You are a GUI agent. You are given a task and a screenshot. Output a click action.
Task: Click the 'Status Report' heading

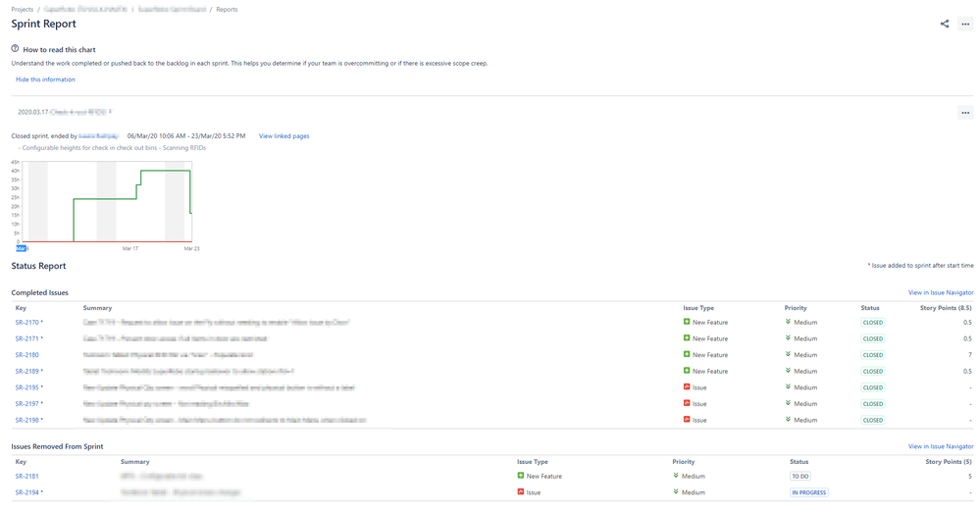[39, 266]
